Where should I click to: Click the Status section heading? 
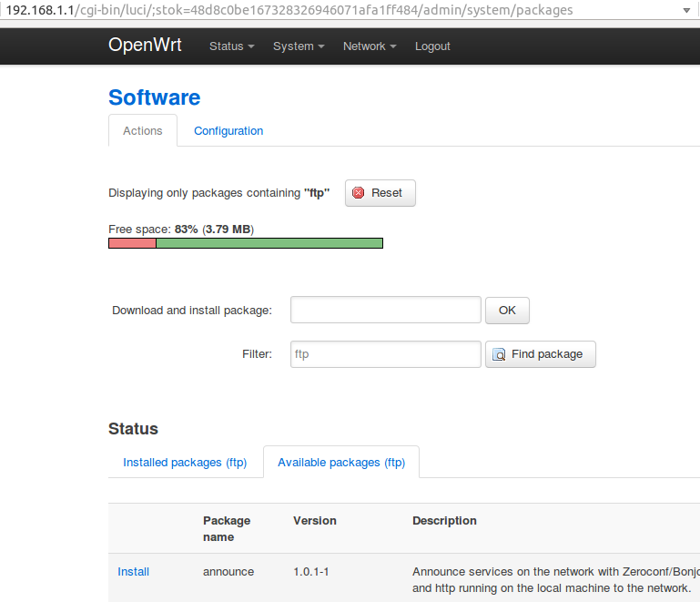point(133,429)
